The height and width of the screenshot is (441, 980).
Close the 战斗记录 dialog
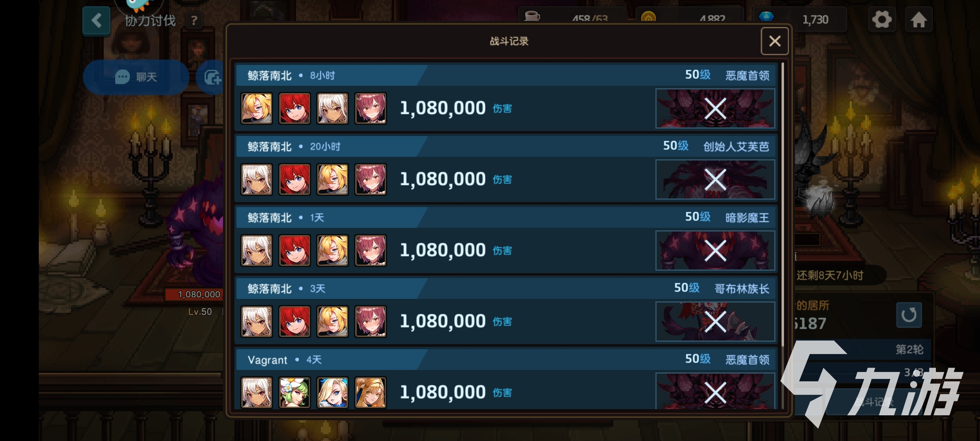click(x=775, y=41)
